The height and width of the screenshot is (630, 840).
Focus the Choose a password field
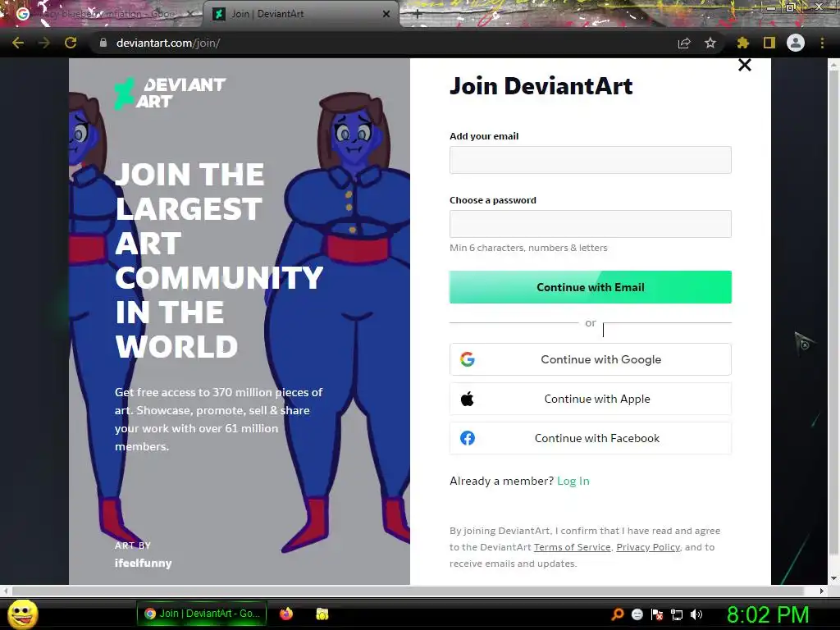click(x=591, y=224)
